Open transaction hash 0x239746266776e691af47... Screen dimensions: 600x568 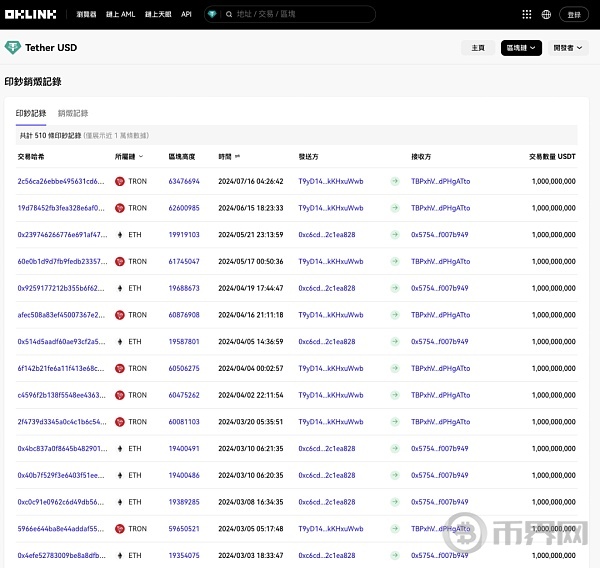coord(62,235)
